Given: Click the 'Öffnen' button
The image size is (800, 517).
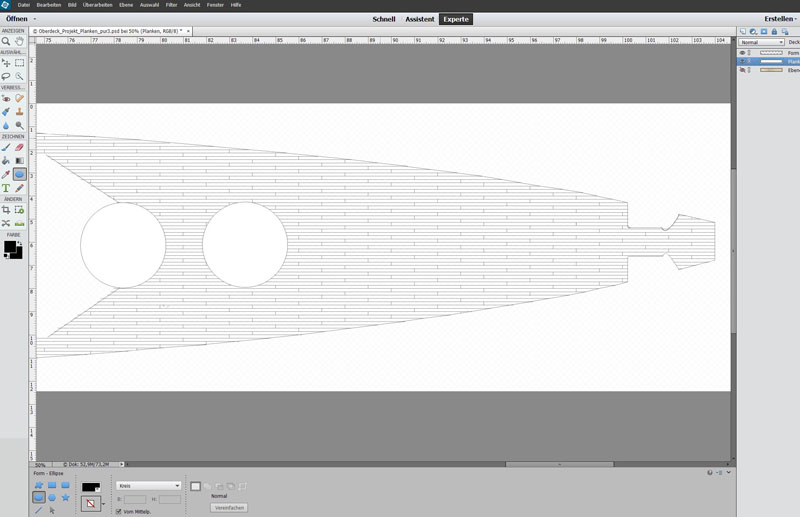Looking at the screenshot, I should pos(17,19).
